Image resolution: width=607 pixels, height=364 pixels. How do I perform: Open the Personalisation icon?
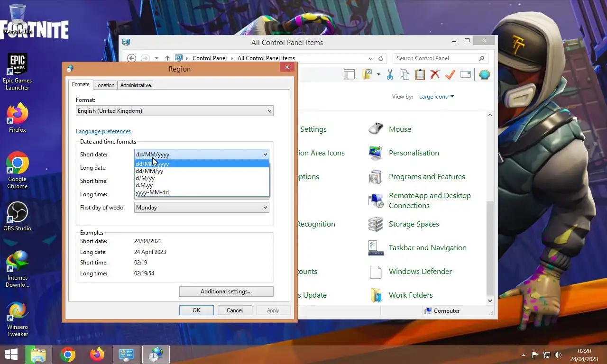[404, 153]
